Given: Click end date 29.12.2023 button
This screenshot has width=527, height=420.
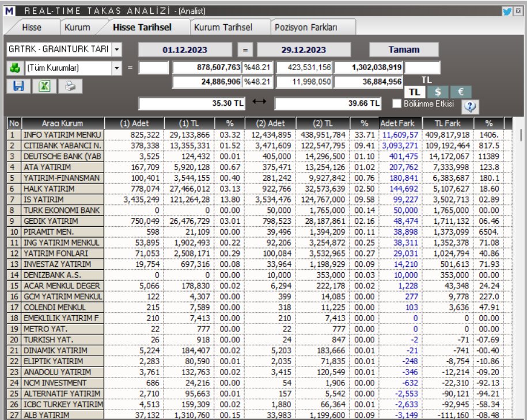Looking at the screenshot, I should (x=304, y=49).
